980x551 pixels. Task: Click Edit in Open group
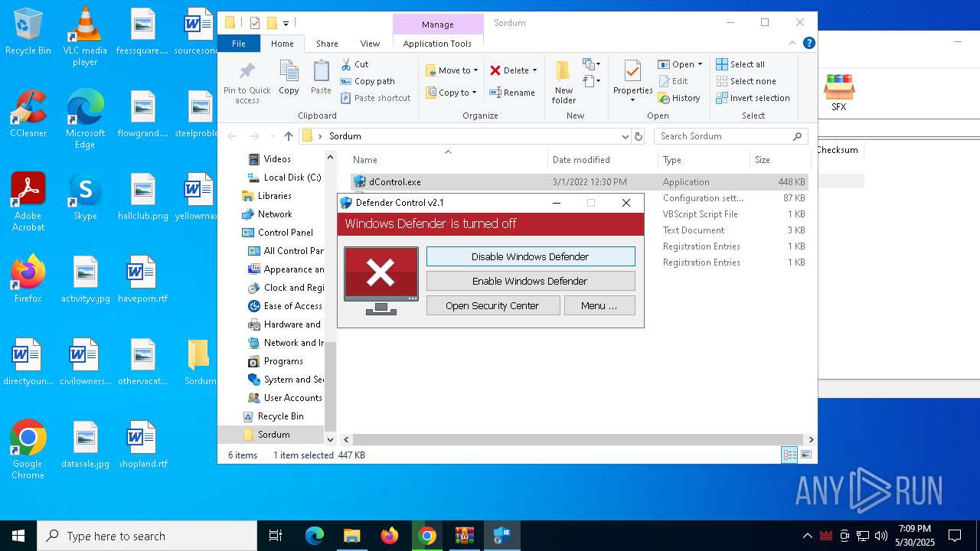[x=672, y=81]
